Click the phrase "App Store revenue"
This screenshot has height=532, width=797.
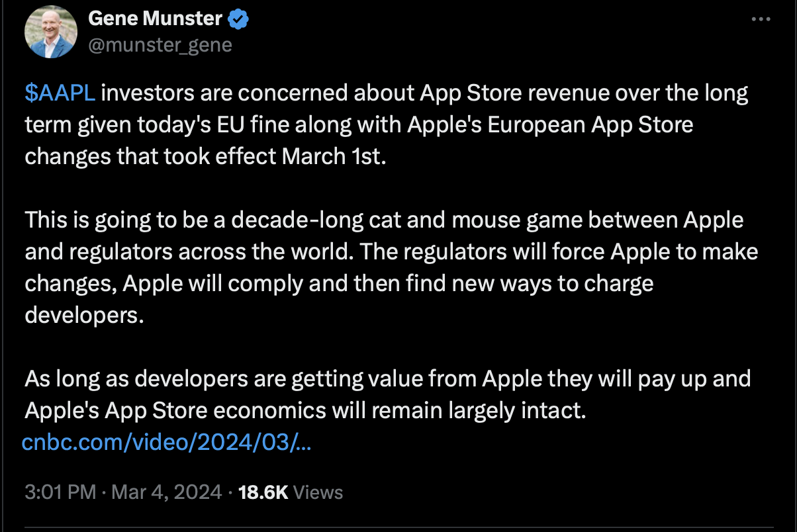[501, 94]
